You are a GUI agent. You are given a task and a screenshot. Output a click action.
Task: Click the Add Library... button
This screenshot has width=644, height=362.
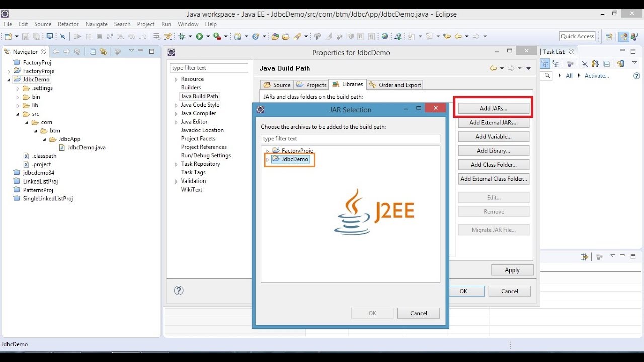pos(494,150)
